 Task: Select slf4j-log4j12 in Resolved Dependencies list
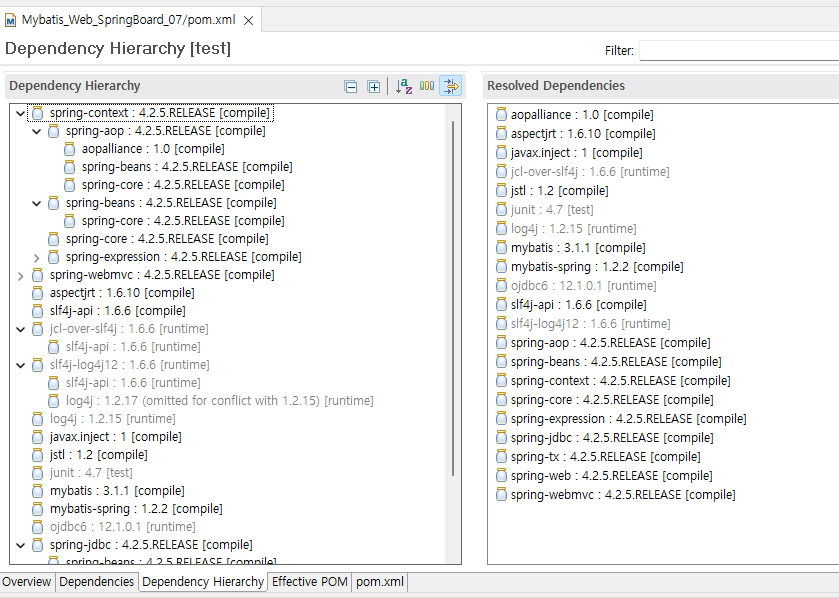tap(590, 324)
